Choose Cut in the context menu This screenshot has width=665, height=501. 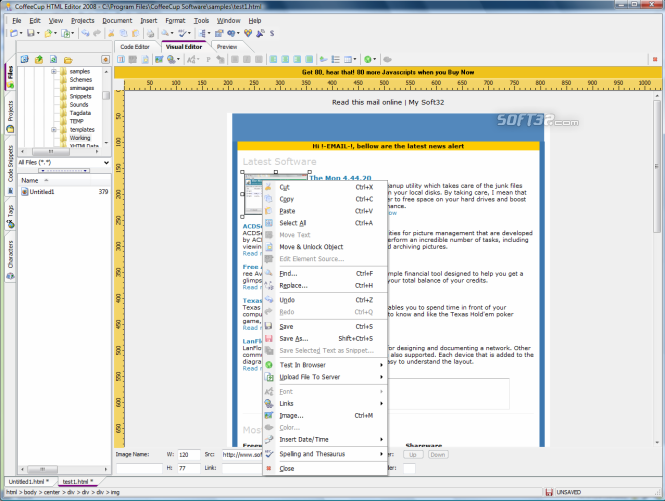[x=325, y=187]
